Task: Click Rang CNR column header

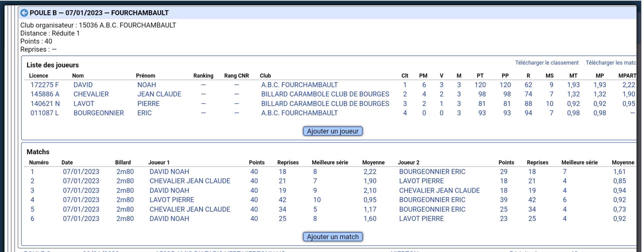Action: 237,76
